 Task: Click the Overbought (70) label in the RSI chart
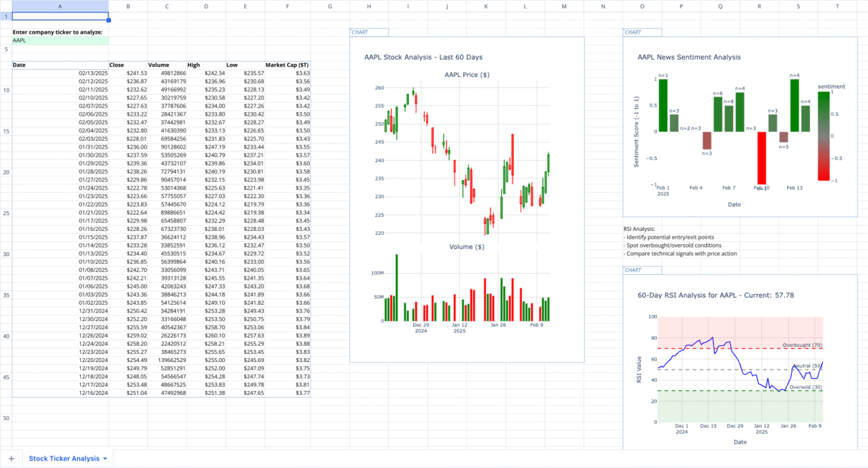[x=802, y=344]
